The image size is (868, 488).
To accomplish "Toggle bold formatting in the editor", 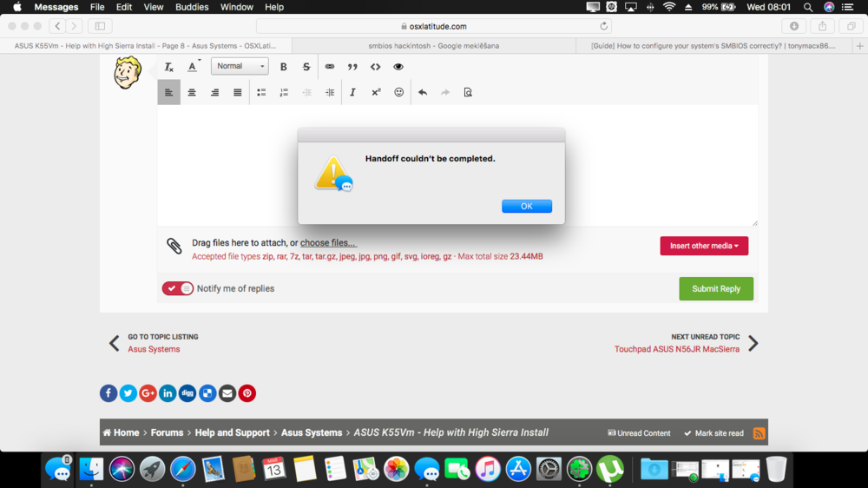I will [x=284, y=67].
